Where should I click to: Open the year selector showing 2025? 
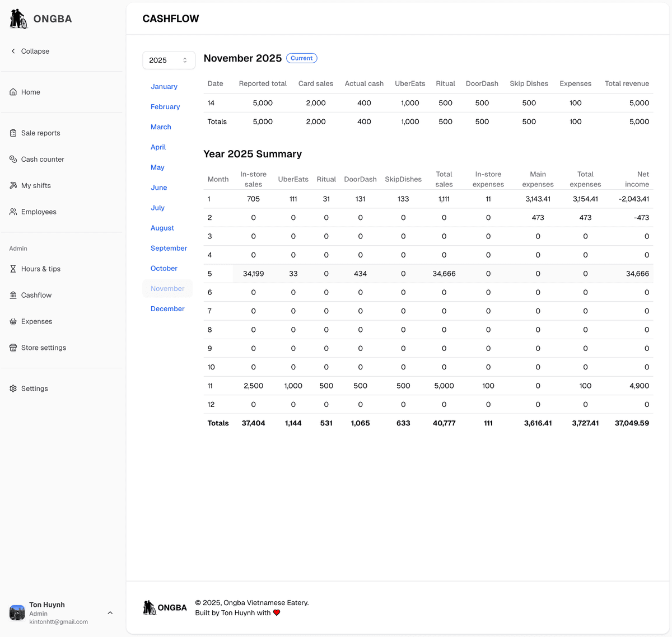169,60
